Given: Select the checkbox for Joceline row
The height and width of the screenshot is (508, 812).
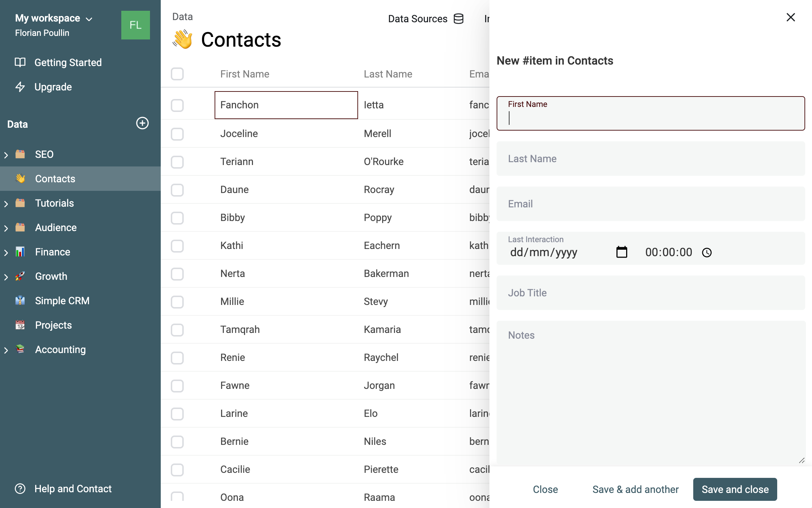Looking at the screenshot, I should click(177, 134).
